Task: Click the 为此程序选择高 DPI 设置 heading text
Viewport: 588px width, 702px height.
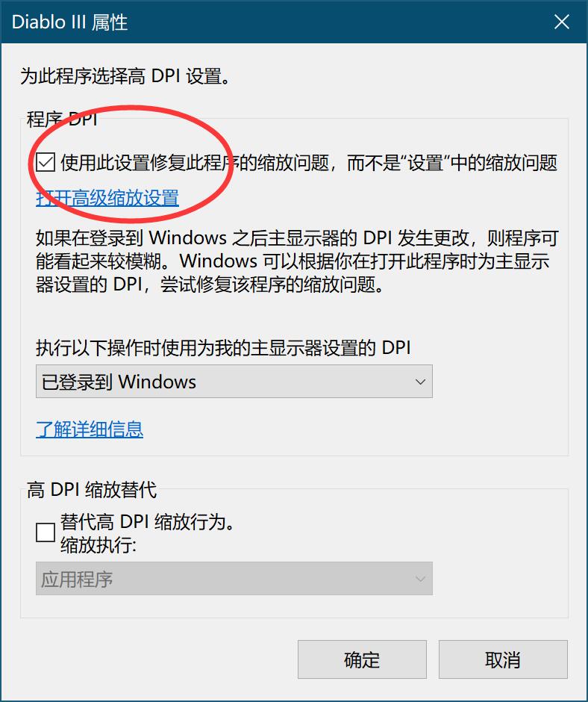Action: coord(125,76)
